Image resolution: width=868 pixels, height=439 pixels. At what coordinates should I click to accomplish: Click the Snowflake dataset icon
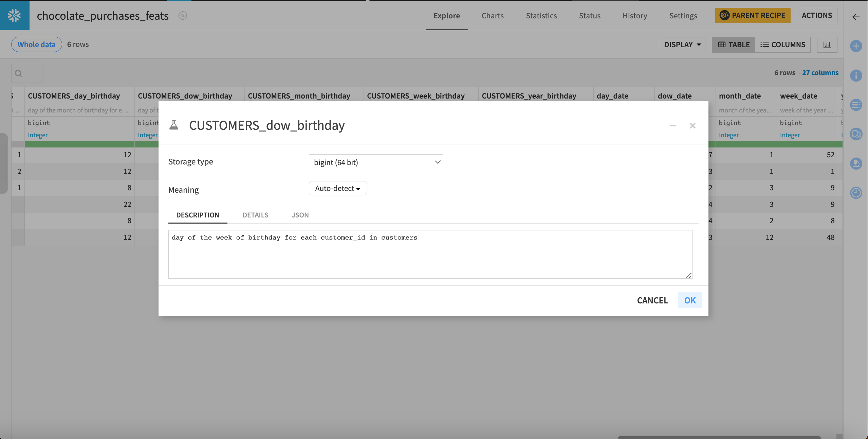pyautogui.click(x=14, y=15)
